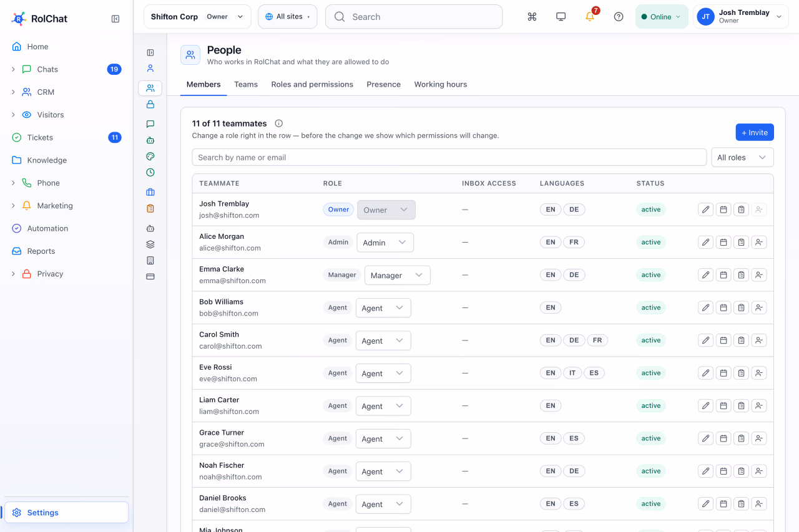Open the briefcase icon in settings strip

coord(150,192)
